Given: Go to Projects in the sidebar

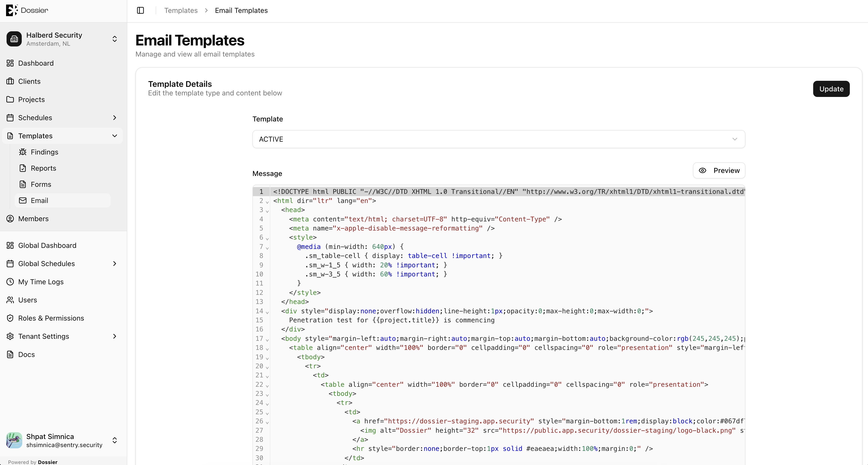Looking at the screenshot, I should [x=63, y=100].
